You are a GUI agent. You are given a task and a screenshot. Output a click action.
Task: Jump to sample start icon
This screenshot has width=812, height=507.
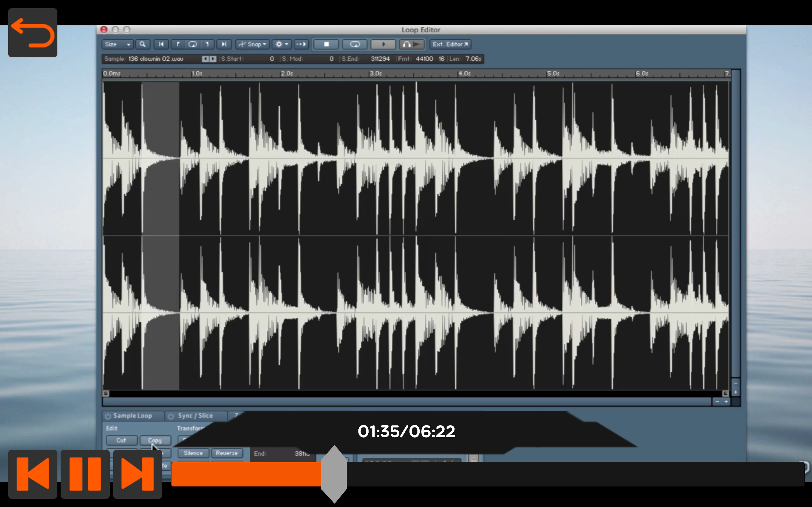[161, 44]
